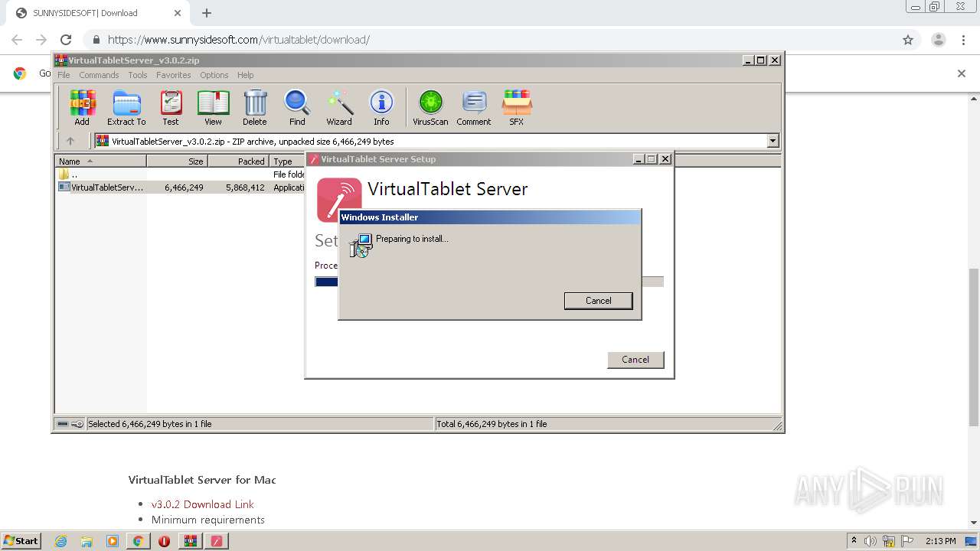
Task: Open Internet Explorer from taskbar
Action: (60, 541)
